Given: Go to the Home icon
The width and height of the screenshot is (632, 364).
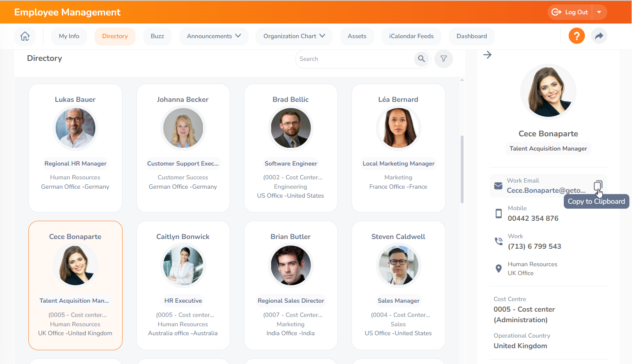Looking at the screenshot, I should point(25,36).
